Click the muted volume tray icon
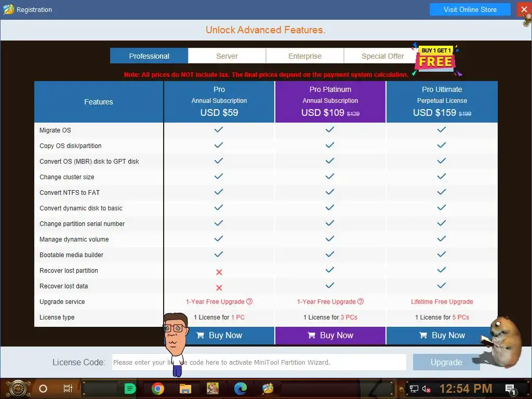The image size is (532, 399). pyautogui.click(x=427, y=389)
